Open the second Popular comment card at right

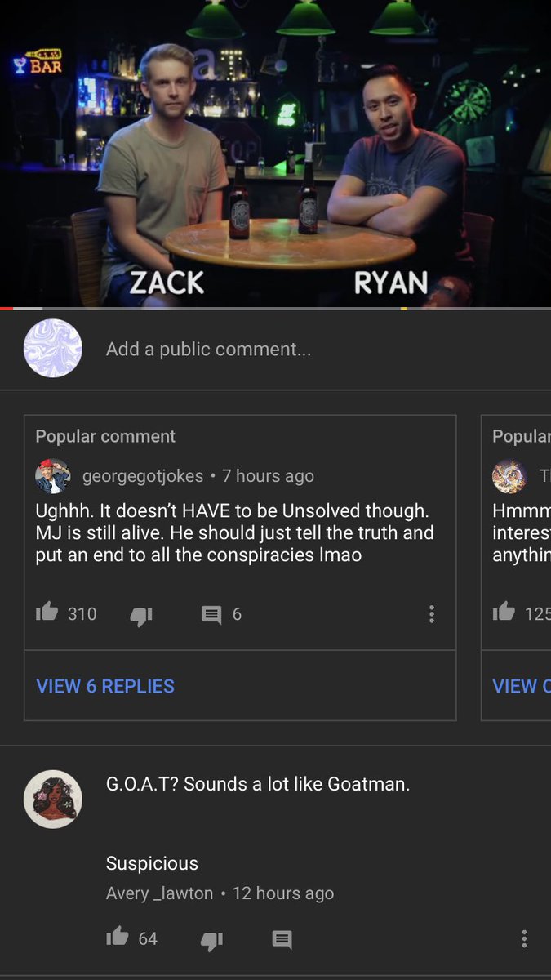point(516,568)
